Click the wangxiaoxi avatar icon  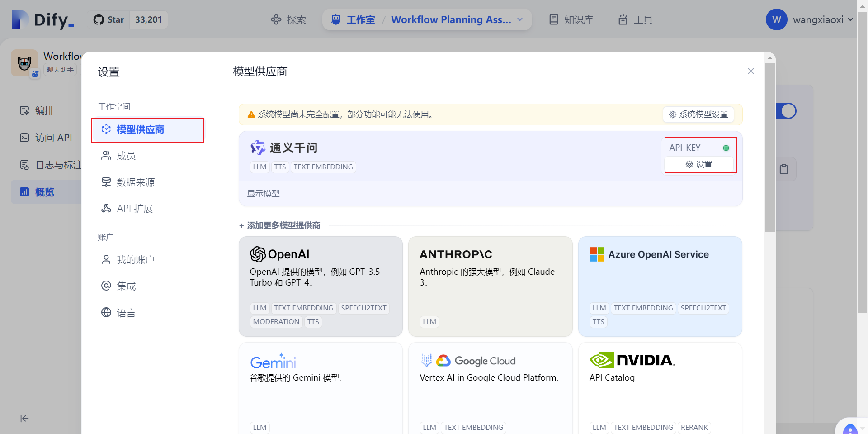click(x=776, y=19)
